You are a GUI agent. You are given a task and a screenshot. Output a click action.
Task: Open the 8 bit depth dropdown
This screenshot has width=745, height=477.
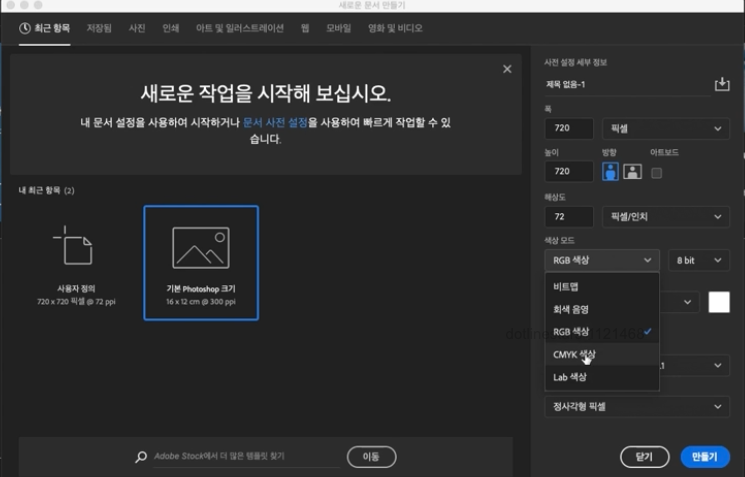[698, 260]
